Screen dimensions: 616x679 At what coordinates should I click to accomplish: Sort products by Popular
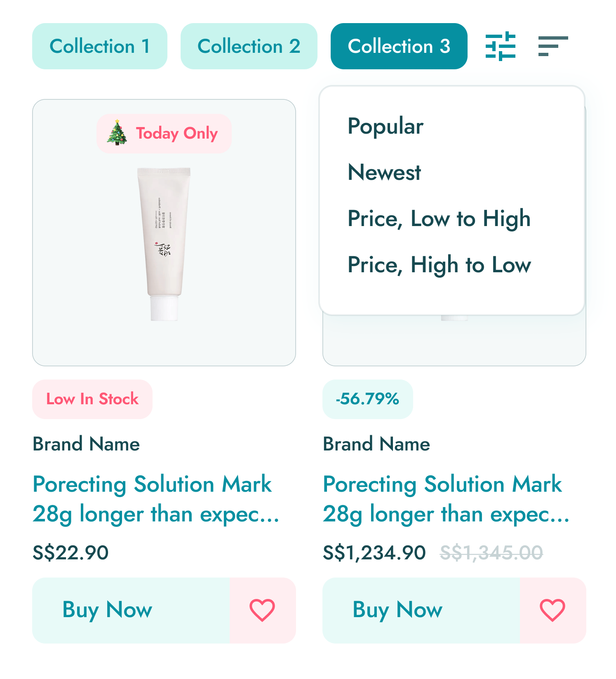[x=386, y=126]
